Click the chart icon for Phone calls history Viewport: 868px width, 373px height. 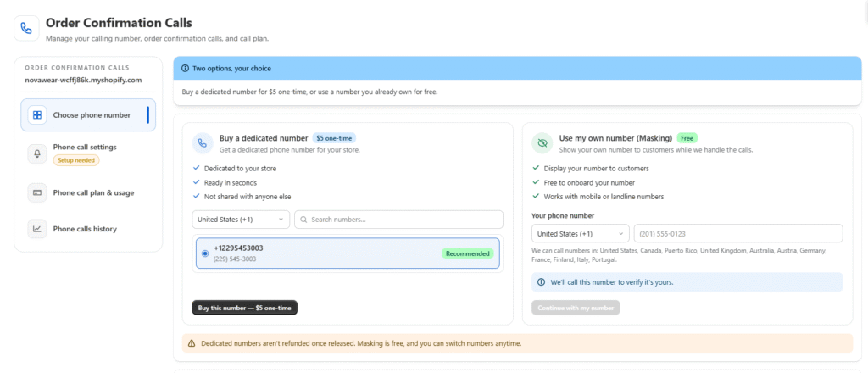tap(37, 229)
